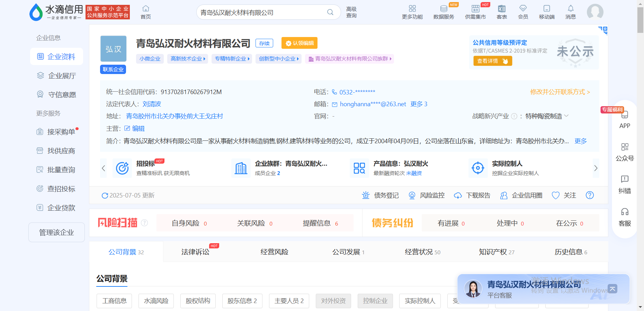Open the message bell icon
Image resolution: width=644 pixels, height=311 pixels.
pos(571,9)
